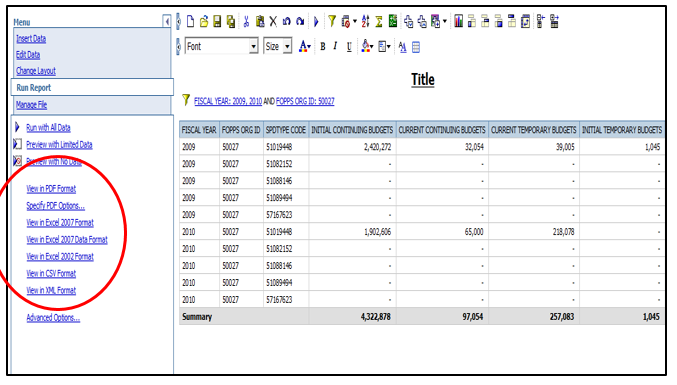
Task: Create a new report with the New icon
Action: pos(190,21)
